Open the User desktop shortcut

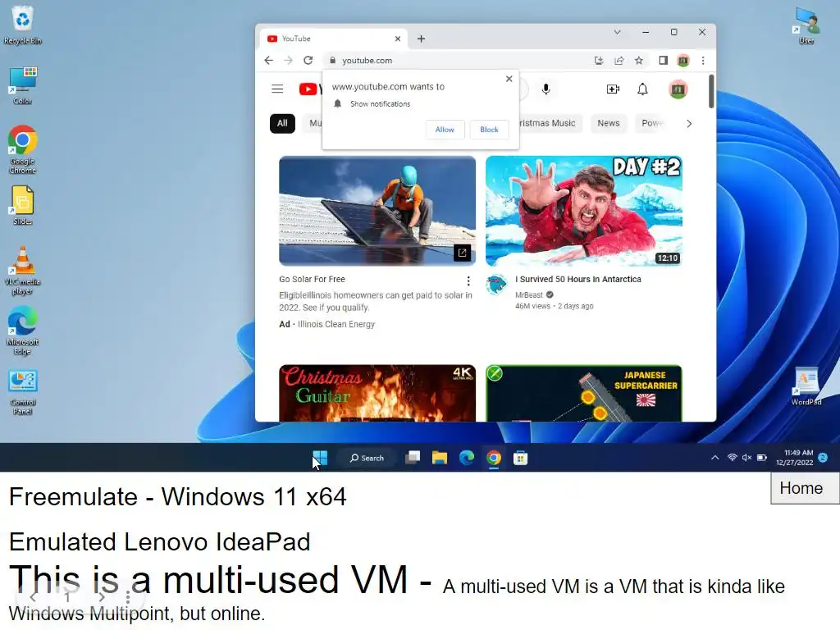807,25
